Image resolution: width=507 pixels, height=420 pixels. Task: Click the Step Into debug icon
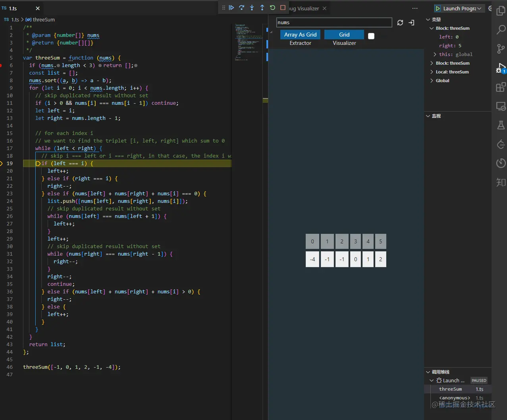[x=252, y=8]
